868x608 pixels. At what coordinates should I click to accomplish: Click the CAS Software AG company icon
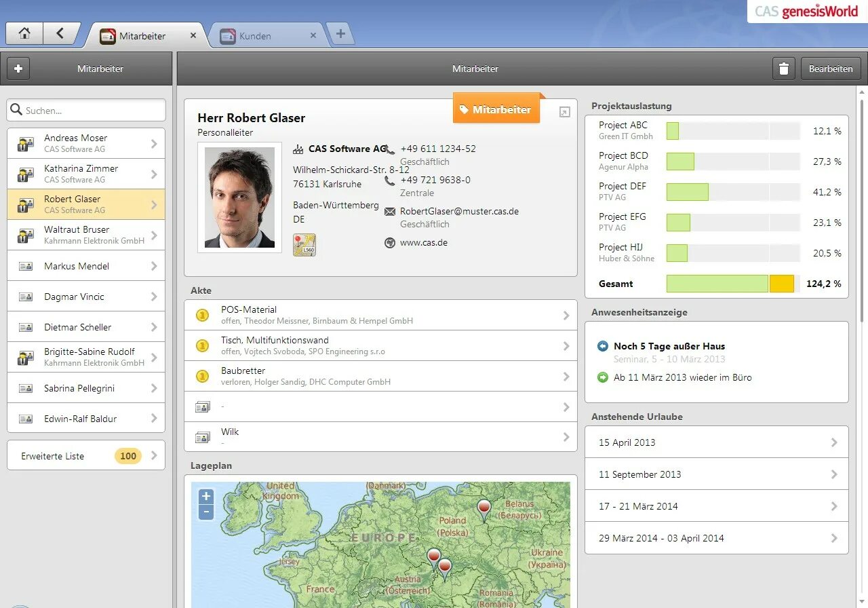298,149
